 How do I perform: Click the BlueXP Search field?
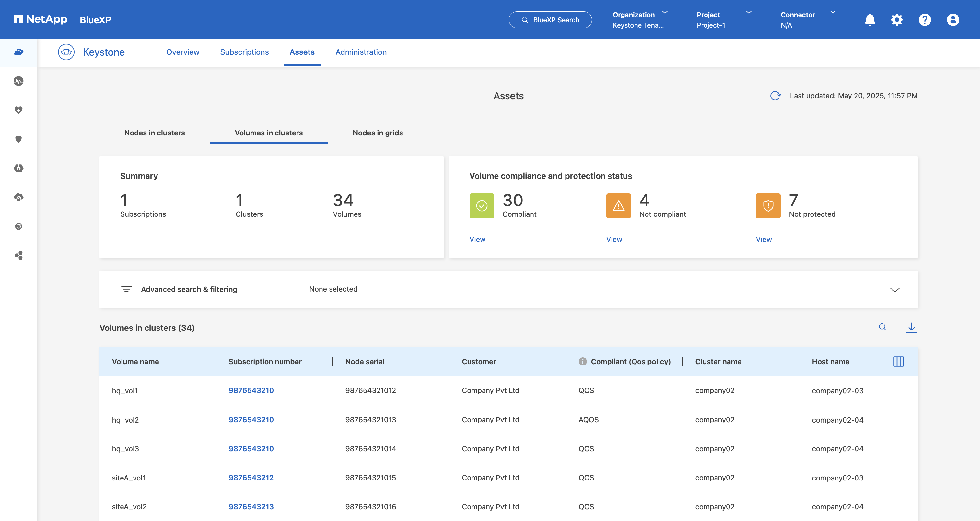click(x=550, y=20)
